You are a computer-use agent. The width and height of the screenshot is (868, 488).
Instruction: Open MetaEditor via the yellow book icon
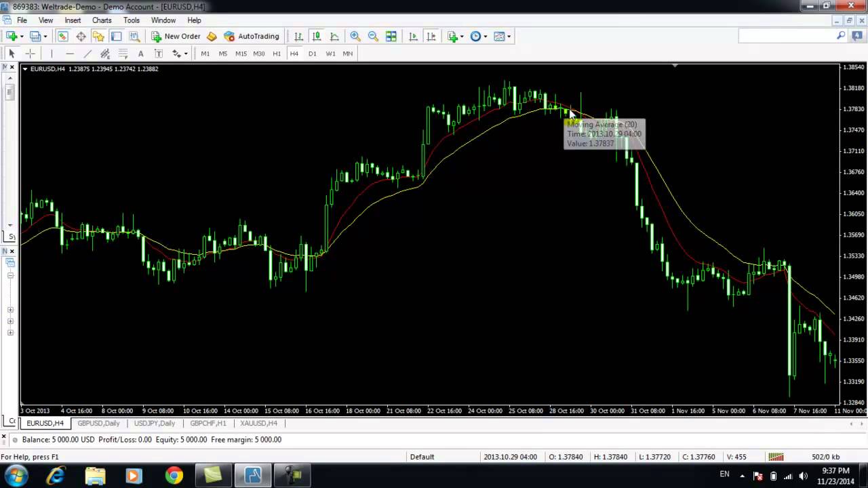[212, 36]
